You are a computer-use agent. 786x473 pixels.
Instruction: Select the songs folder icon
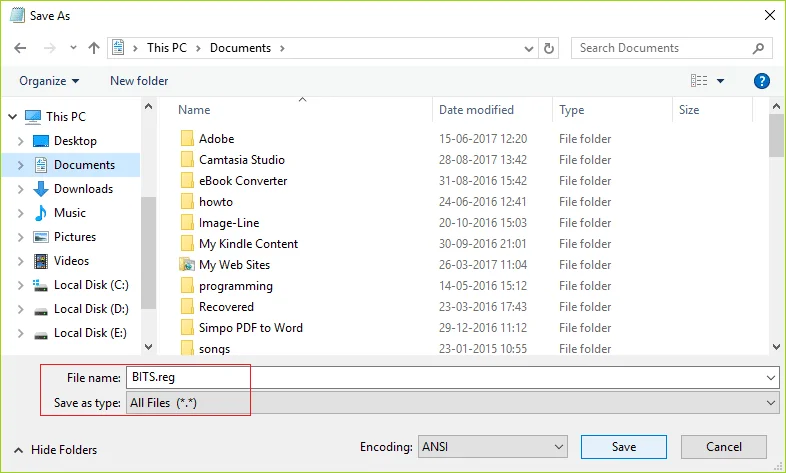(187, 348)
